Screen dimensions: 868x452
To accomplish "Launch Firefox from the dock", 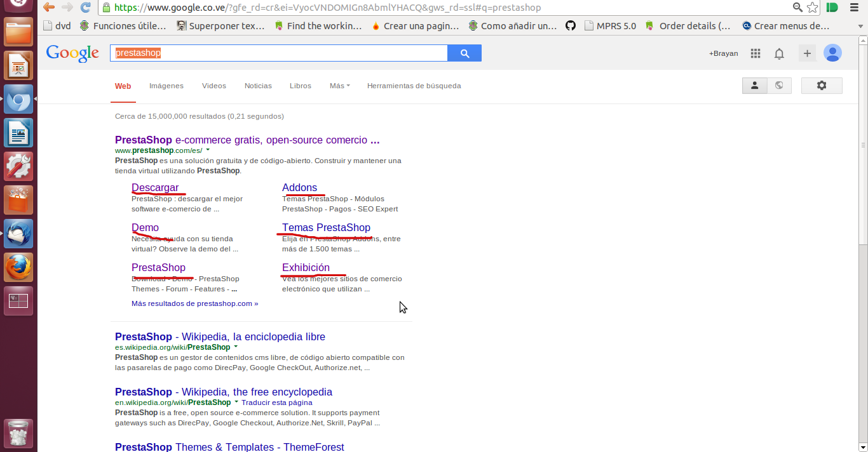I will pyautogui.click(x=18, y=267).
